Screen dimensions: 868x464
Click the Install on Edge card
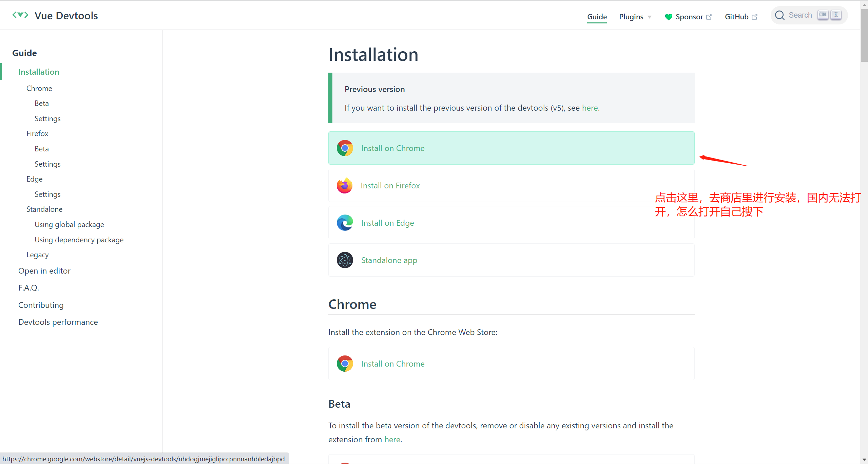click(x=511, y=223)
